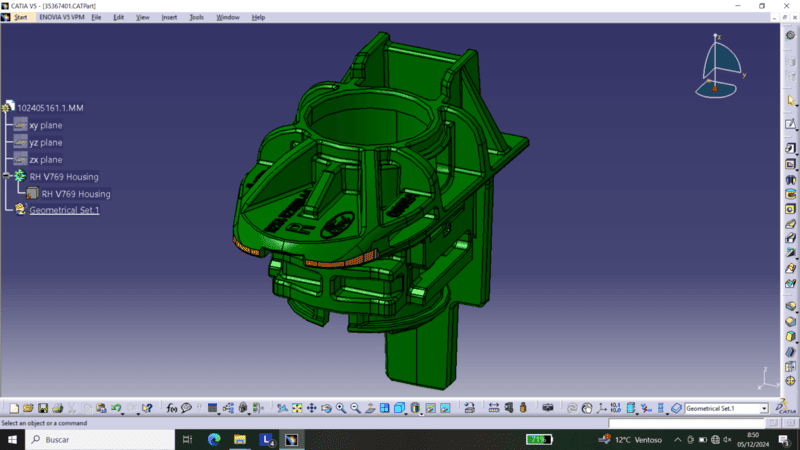The image size is (800, 450).
Task: Click the Measure Inertia weight icon
Action: point(523,408)
